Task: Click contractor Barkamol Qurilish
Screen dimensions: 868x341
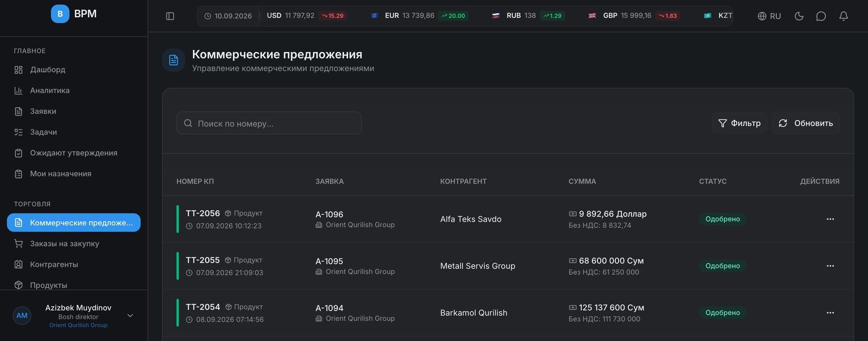Action: [473, 313]
